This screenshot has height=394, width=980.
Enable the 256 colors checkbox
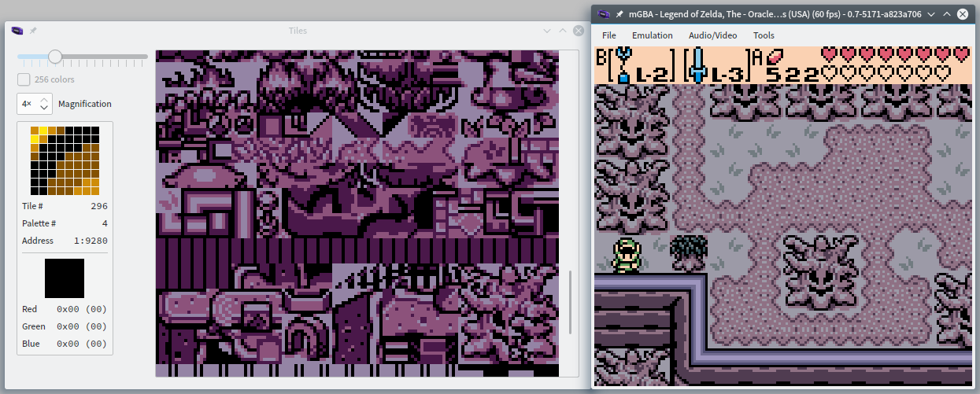24,79
